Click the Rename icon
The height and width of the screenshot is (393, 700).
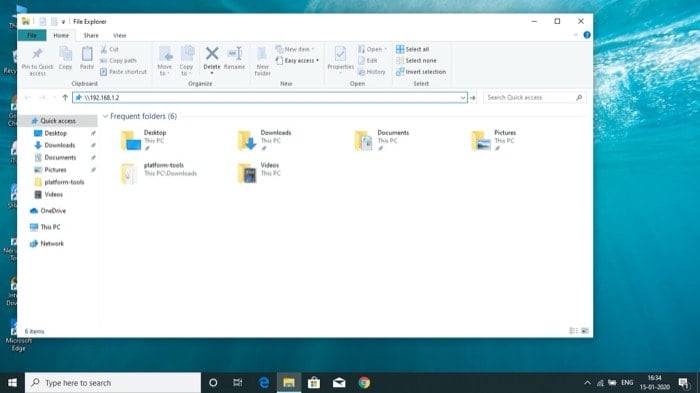[x=235, y=54]
